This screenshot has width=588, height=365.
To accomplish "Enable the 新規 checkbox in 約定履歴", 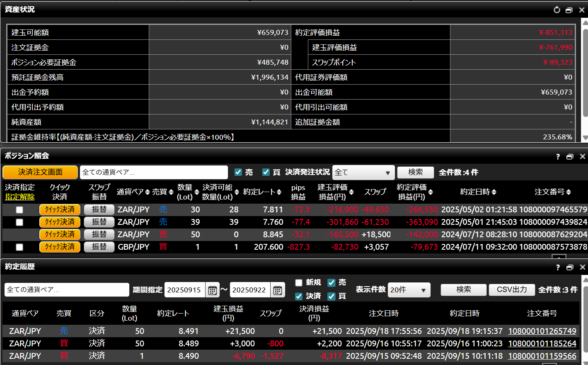I will pos(299,282).
